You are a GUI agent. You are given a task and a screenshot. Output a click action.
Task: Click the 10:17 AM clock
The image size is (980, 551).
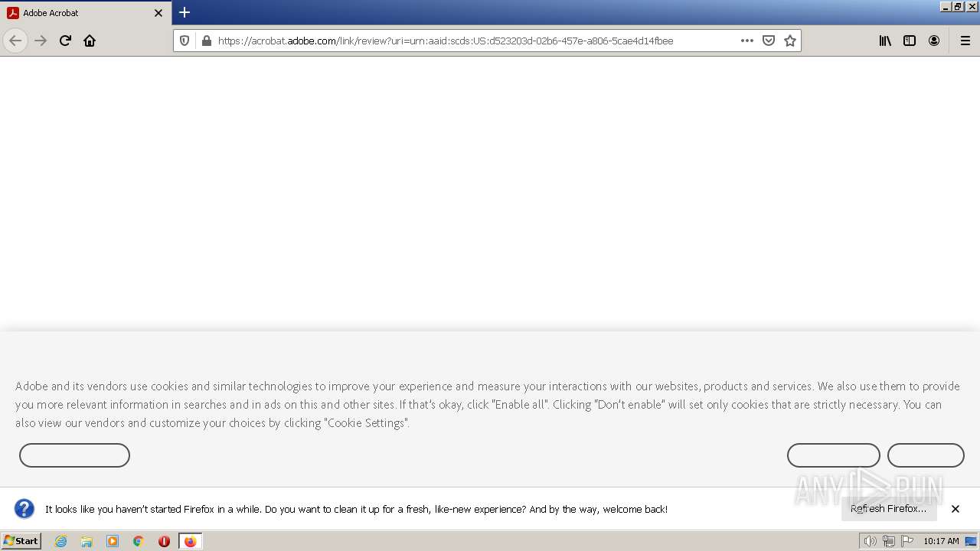pos(941,541)
